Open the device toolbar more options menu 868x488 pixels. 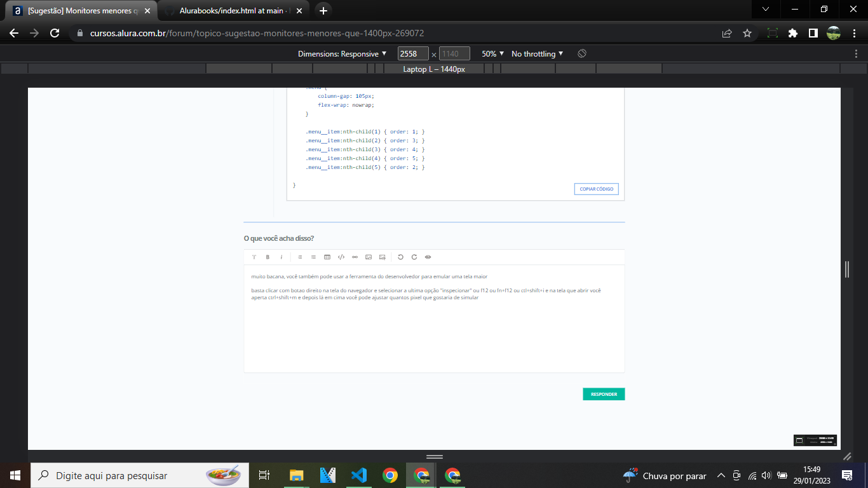857,54
